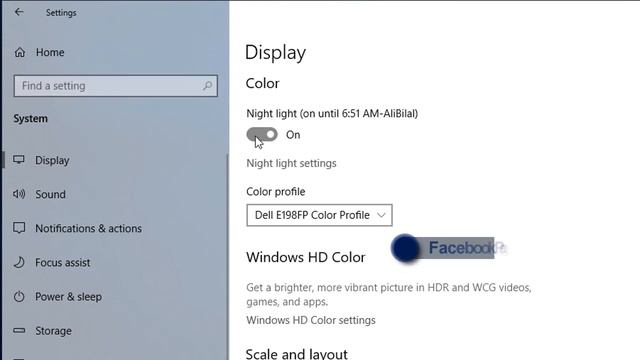
Task: Click the search magnifier icon
Action: pos(207,86)
